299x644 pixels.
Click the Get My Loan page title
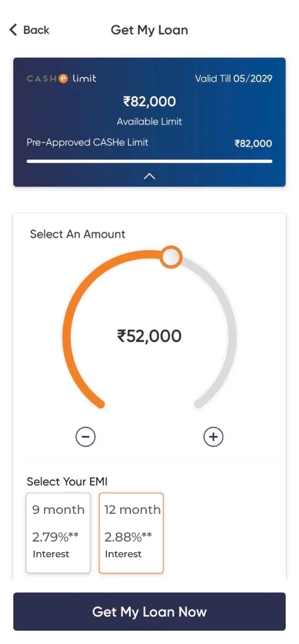[149, 30]
